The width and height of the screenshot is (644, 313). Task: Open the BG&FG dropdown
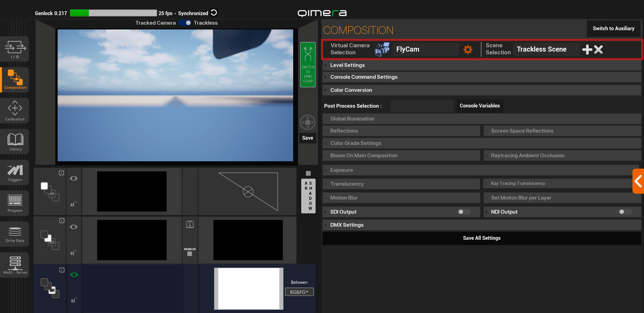pos(299,292)
